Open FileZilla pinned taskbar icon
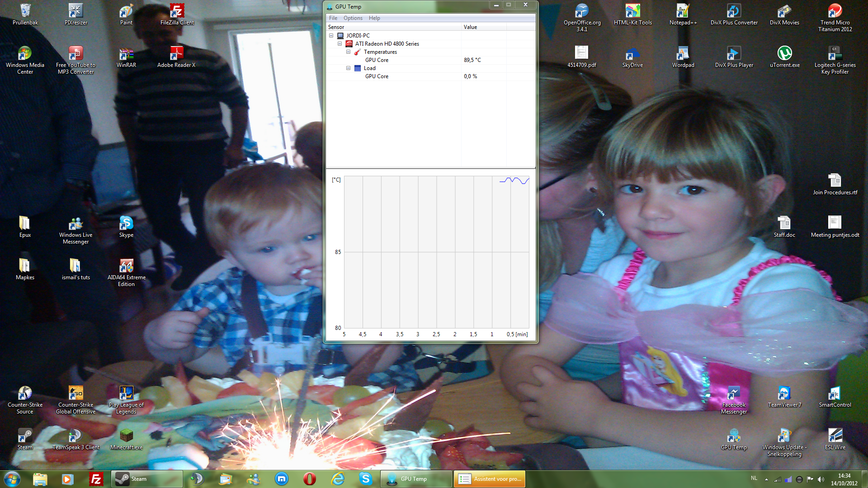Screen dimensions: 868x488 click(x=96, y=479)
